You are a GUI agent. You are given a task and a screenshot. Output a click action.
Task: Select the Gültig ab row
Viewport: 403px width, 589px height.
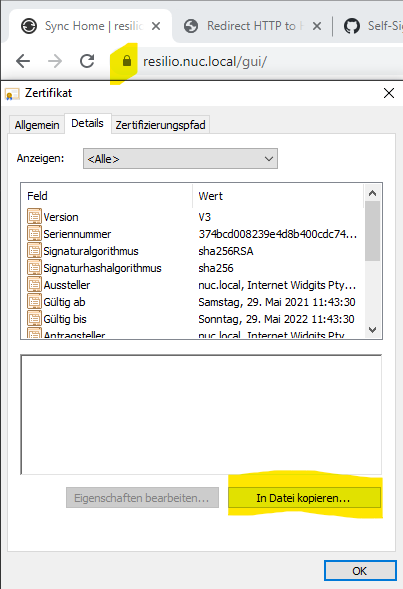(x=192, y=302)
